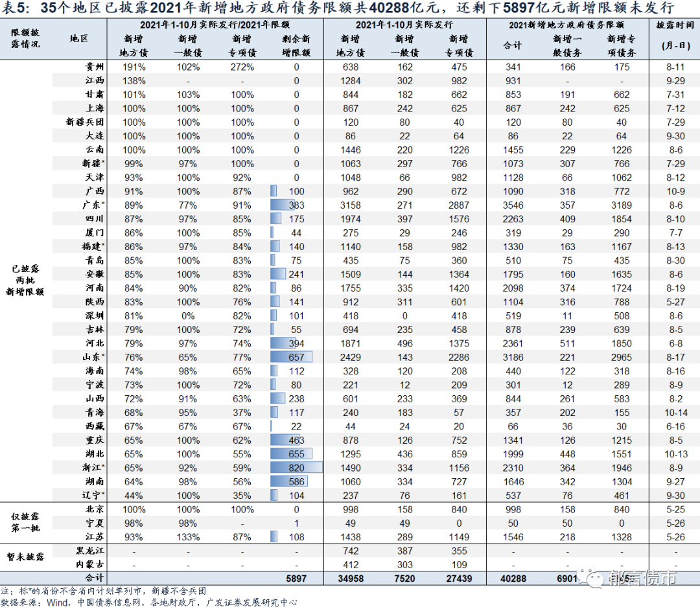Select the 安徽 region name
700x609 pixels.
[x=95, y=275]
